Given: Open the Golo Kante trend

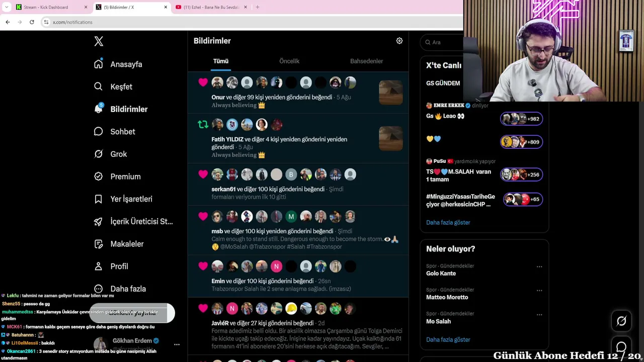Looking at the screenshot, I should pyautogui.click(x=441, y=274).
